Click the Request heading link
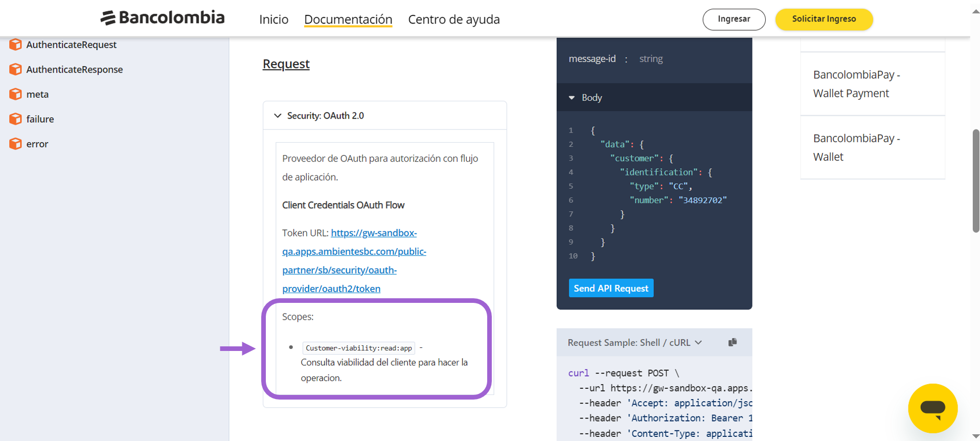The image size is (980, 441). (286, 63)
